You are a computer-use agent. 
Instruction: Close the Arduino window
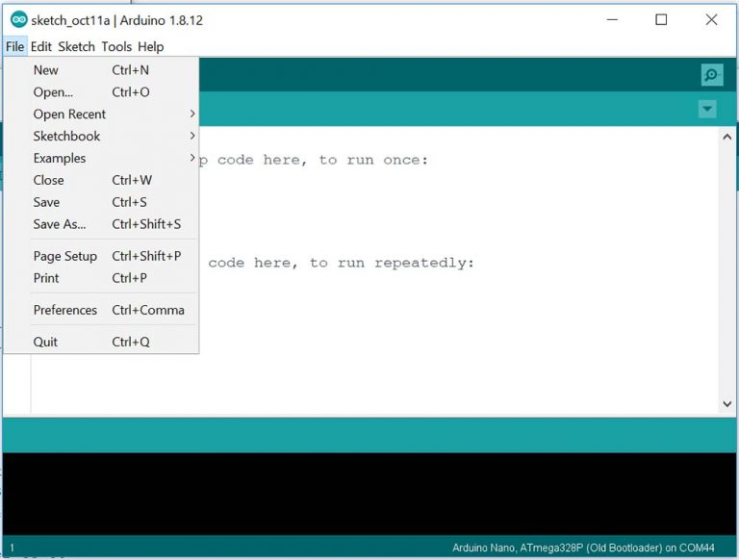click(711, 20)
